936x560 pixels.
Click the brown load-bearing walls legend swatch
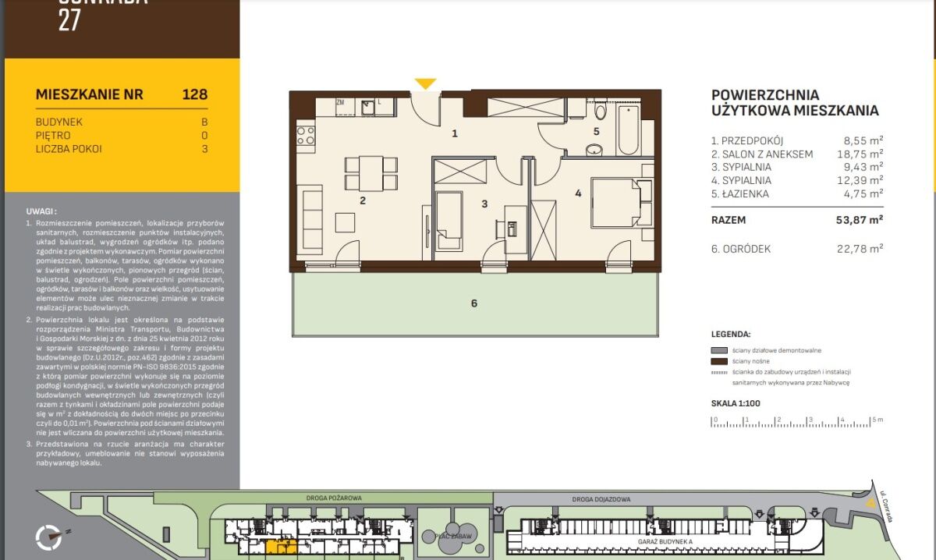[x=718, y=362]
